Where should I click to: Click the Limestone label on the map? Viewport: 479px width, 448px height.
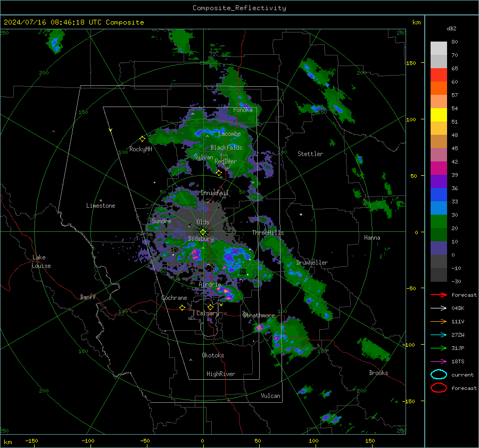coord(101,206)
